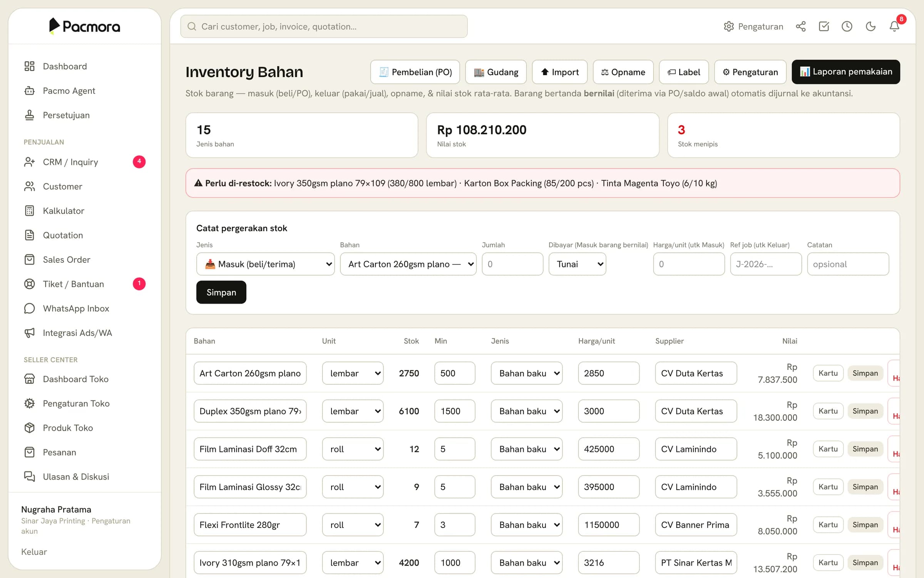The height and width of the screenshot is (578, 924).
Task: Open Produk Toko page
Action: [x=85, y=428]
